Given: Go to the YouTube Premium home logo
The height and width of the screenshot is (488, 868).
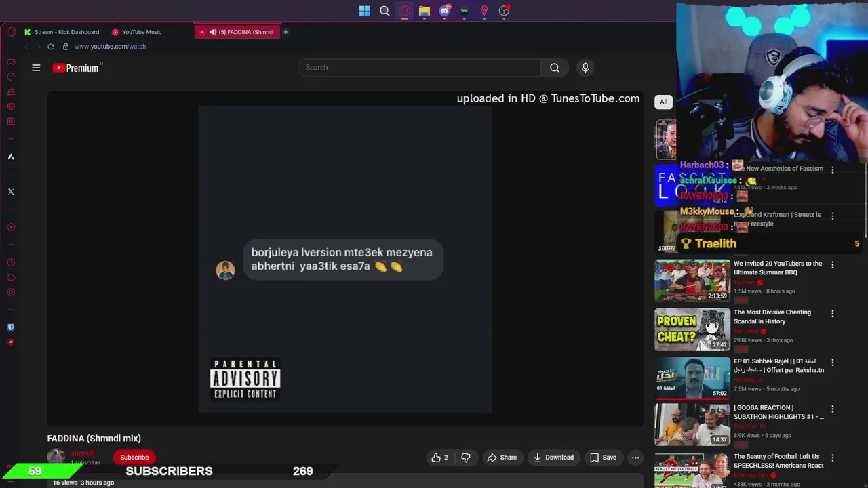Looking at the screenshot, I should [77, 68].
